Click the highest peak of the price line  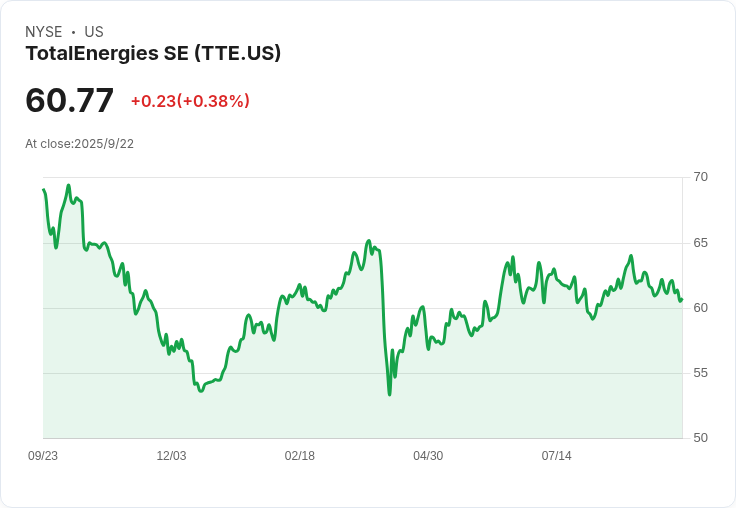[x=68, y=185]
